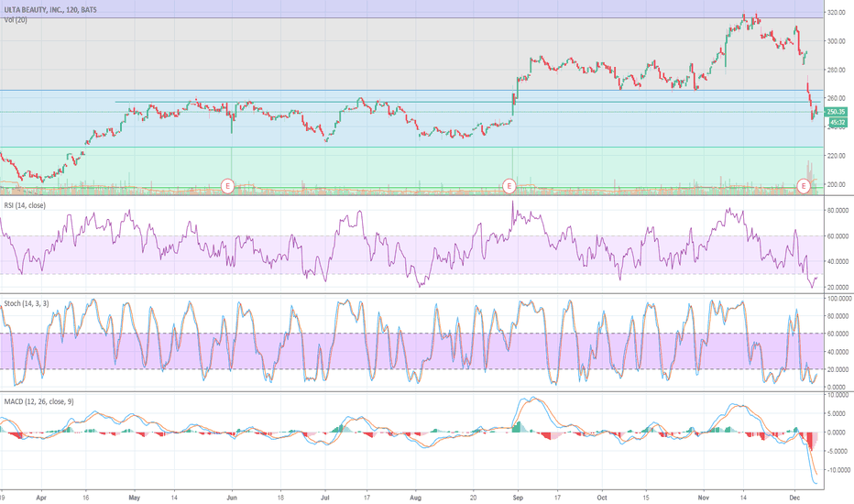Viewport: 854px width, 504px height.
Task: Click the 200.00 price axis label
Action: point(837,185)
